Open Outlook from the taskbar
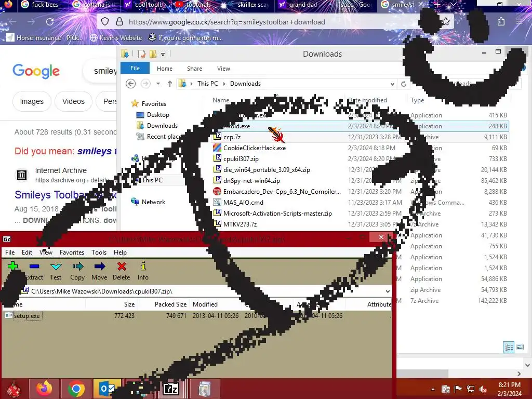This screenshot has width=532, height=399. click(107, 389)
